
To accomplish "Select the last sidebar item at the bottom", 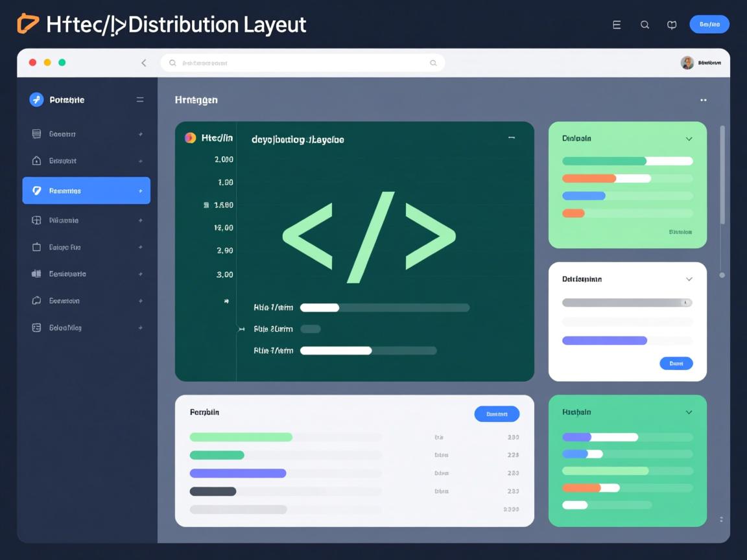I will tap(86, 328).
